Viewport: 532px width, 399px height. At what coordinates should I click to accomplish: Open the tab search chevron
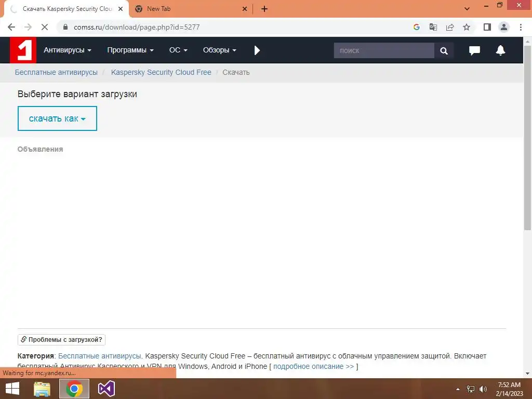click(x=467, y=9)
